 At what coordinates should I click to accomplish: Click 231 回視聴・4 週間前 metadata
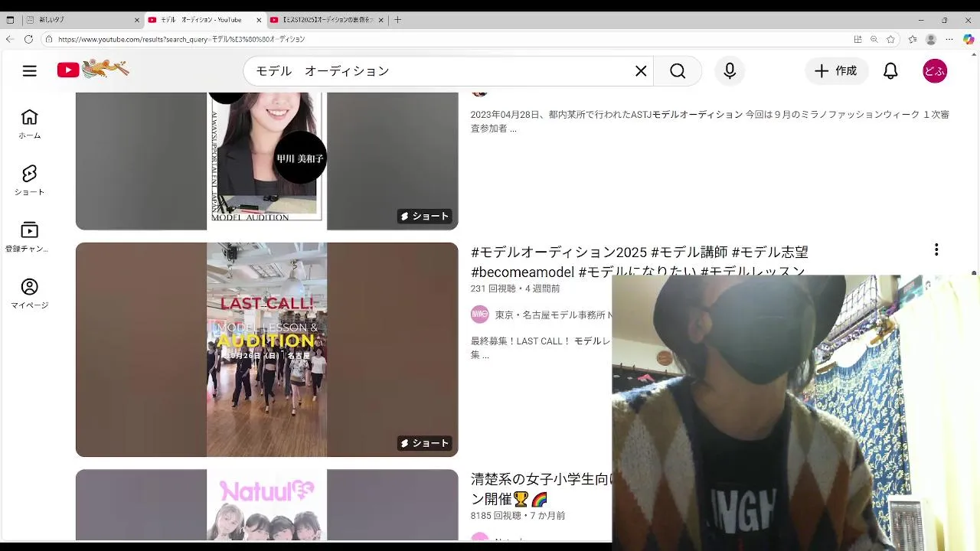pyautogui.click(x=515, y=289)
